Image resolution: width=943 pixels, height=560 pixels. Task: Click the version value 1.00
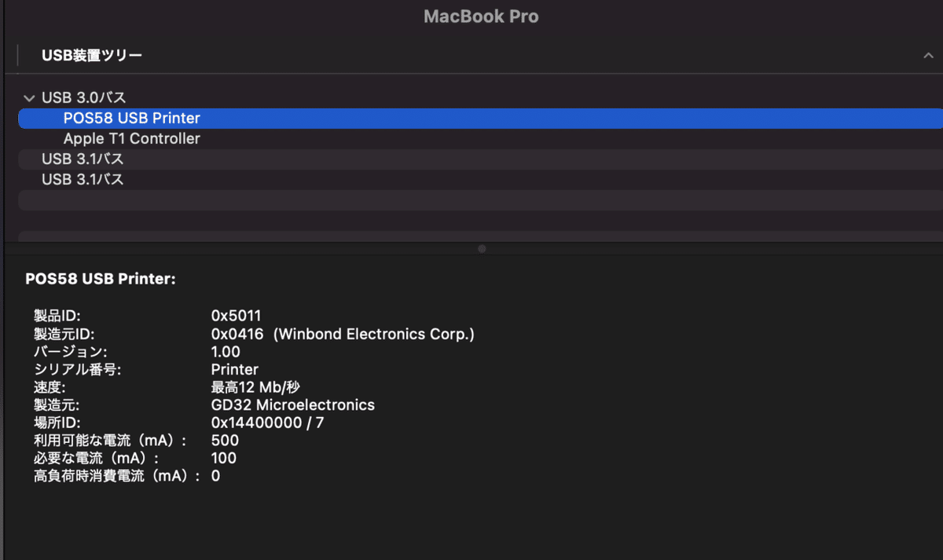click(x=226, y=352)
